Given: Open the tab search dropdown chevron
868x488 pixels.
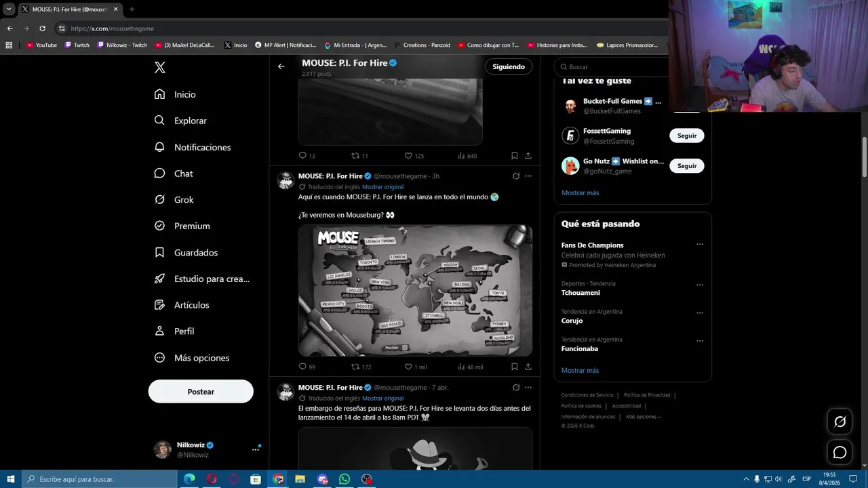Looking at the screenshot, I should (x=9, y=9).
